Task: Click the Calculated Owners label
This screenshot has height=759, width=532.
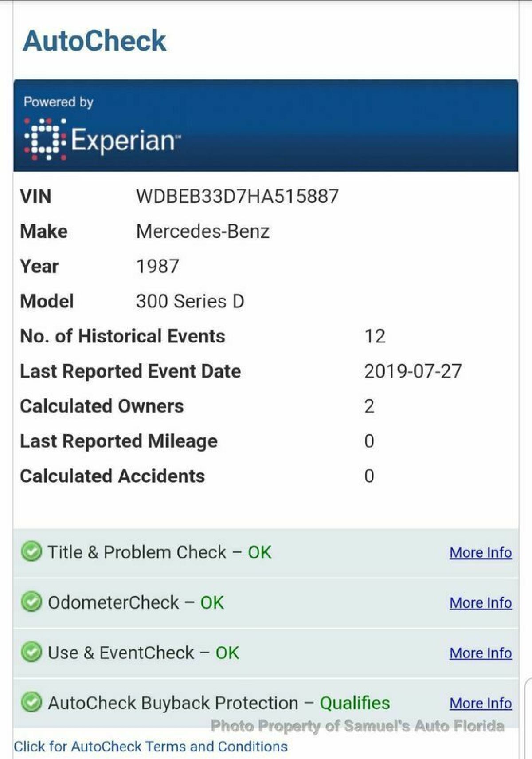Action: click(102, 406)
